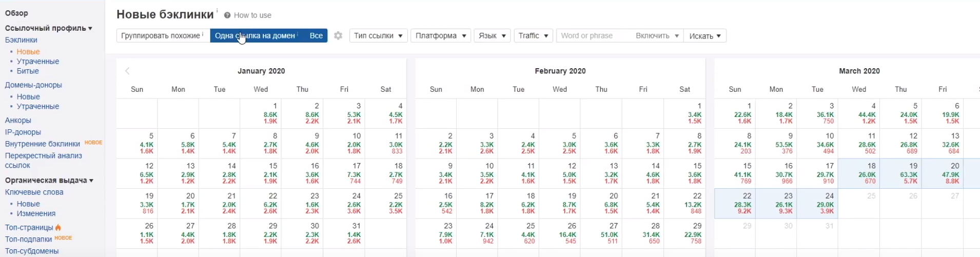
Task: Expand the Включить dropdown
Action: (657, 36)
